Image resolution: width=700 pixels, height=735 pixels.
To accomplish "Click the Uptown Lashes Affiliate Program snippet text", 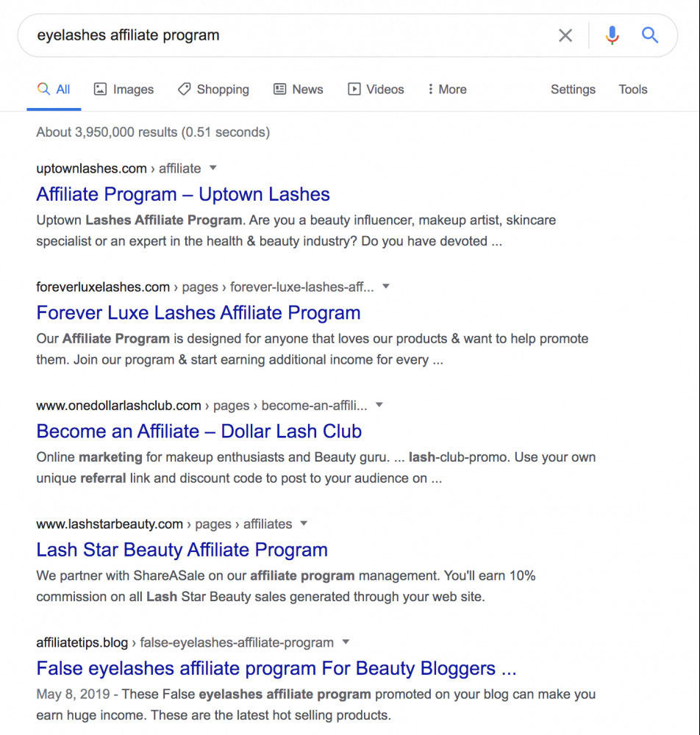I will click(x=296, y=231).
